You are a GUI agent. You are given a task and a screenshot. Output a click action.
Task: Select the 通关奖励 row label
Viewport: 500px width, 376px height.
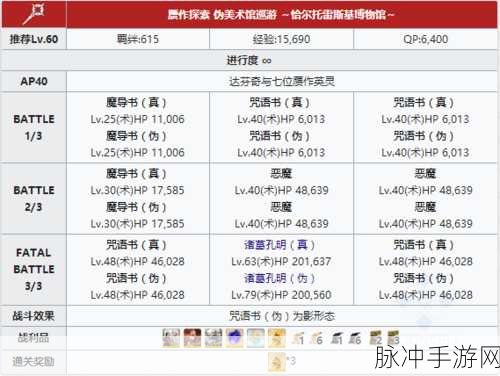tap(34, 362)
